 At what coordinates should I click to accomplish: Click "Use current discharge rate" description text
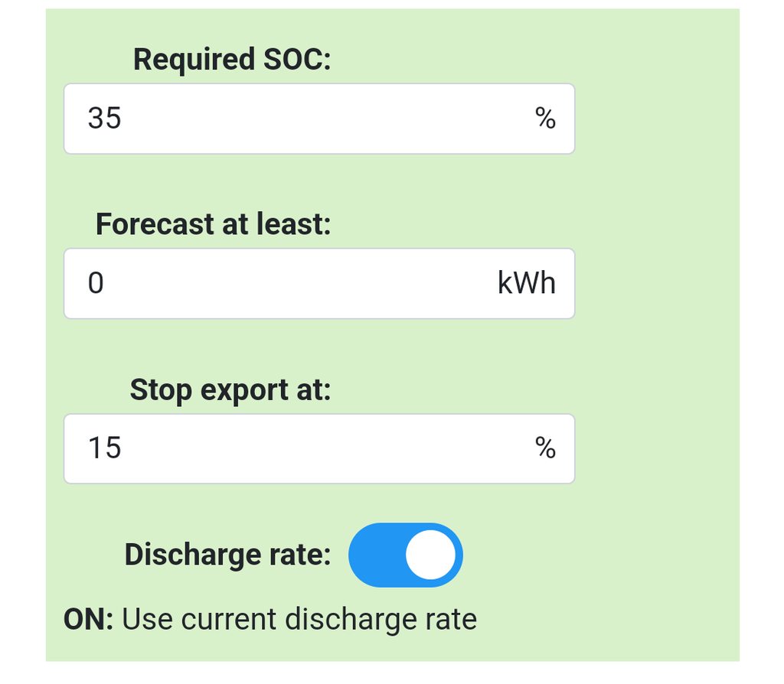pos(299,619)
